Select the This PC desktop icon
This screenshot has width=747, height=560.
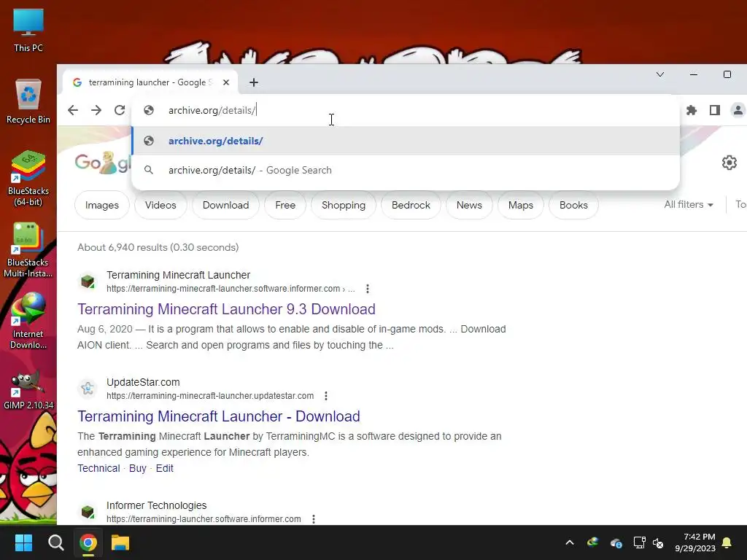pos(28,30)
